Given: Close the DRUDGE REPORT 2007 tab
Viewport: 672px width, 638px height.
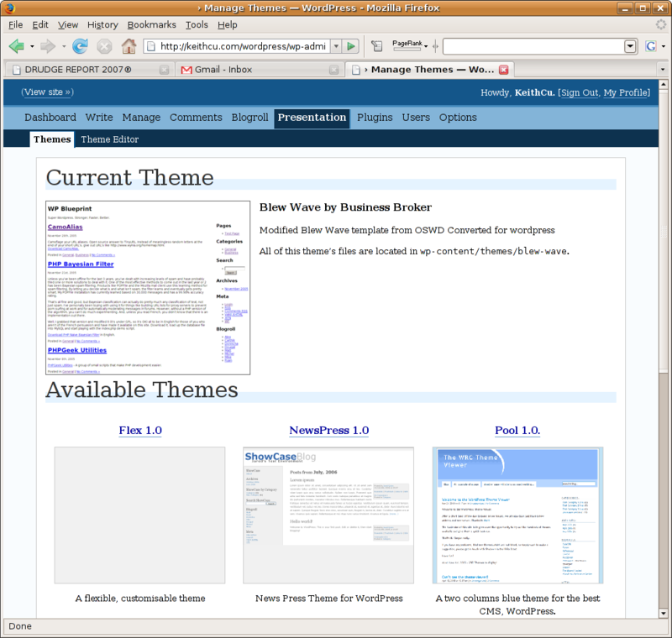Looking at the screenshot, I should point(164,70).
